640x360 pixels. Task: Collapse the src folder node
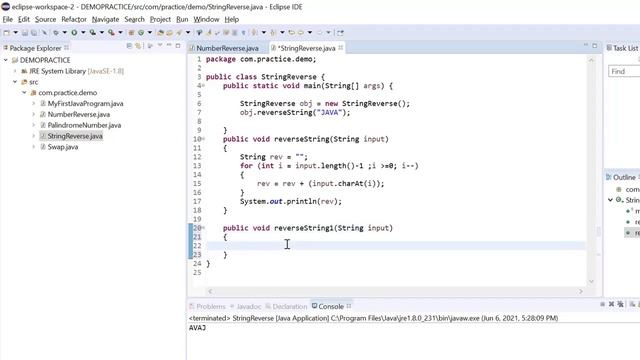coord(15,82)
